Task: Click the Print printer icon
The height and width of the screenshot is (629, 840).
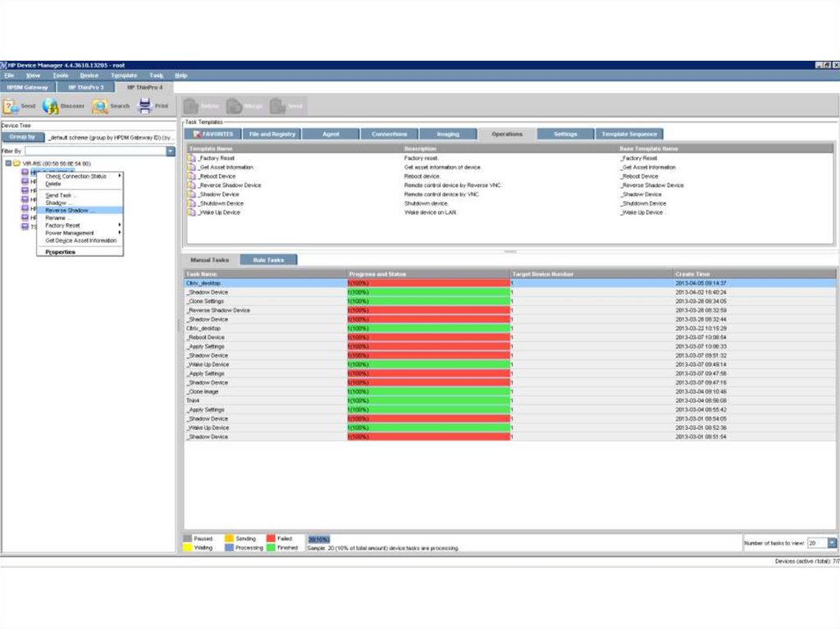Action: pyautogui.click(x=145, y=106)
